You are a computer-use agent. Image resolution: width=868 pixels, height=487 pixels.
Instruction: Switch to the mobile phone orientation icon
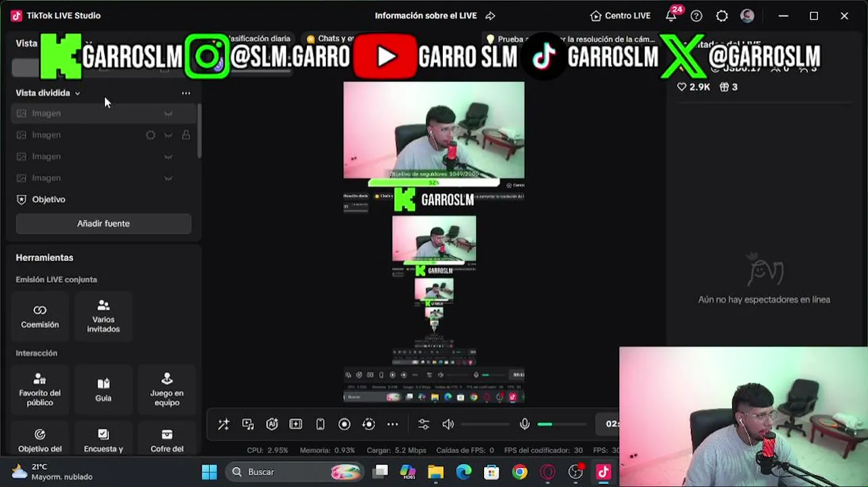[x=320, y=424]
